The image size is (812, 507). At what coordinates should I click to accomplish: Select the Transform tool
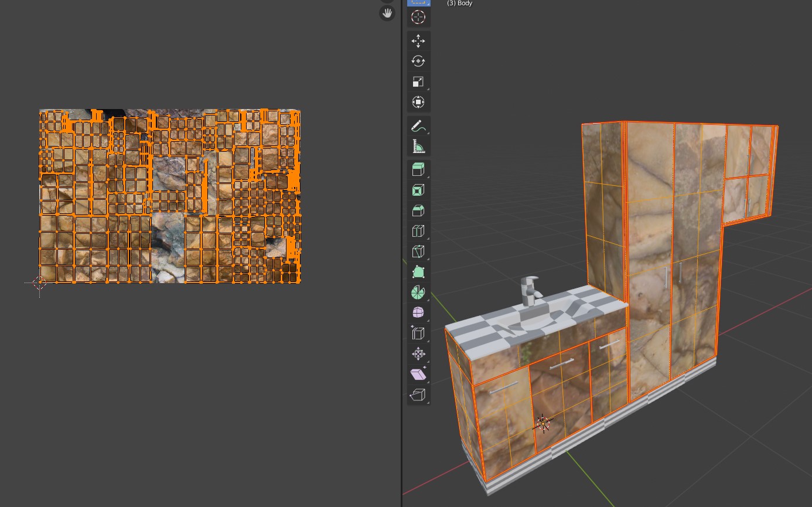(418, 102)
